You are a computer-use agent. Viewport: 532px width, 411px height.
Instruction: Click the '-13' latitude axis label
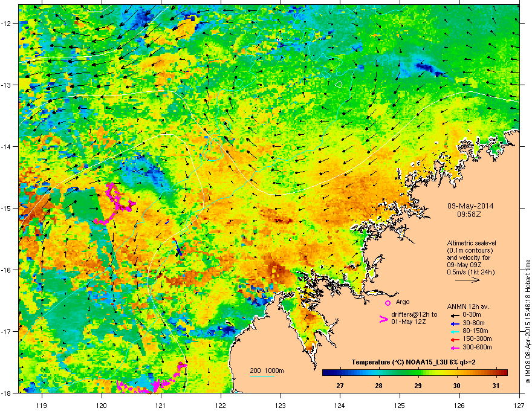7,85
